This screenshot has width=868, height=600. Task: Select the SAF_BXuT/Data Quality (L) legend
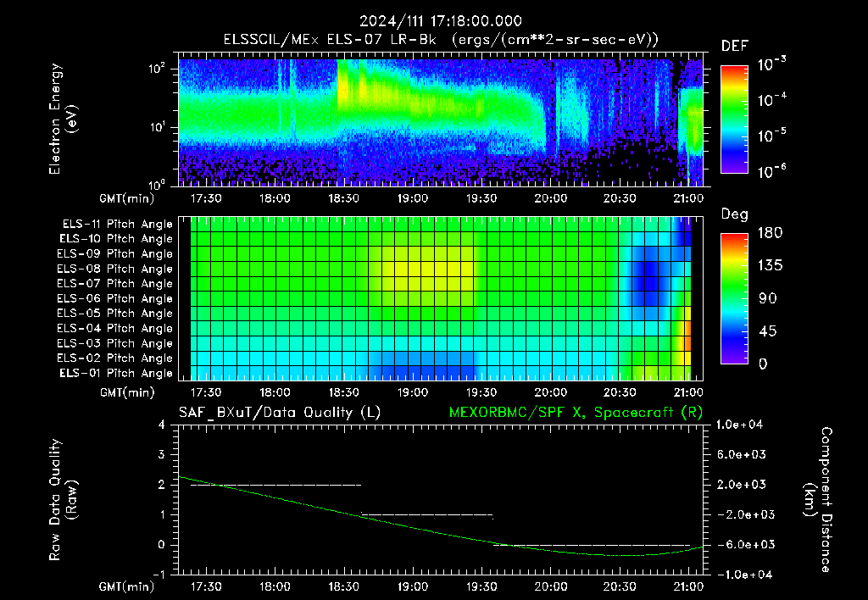point(280,413)
